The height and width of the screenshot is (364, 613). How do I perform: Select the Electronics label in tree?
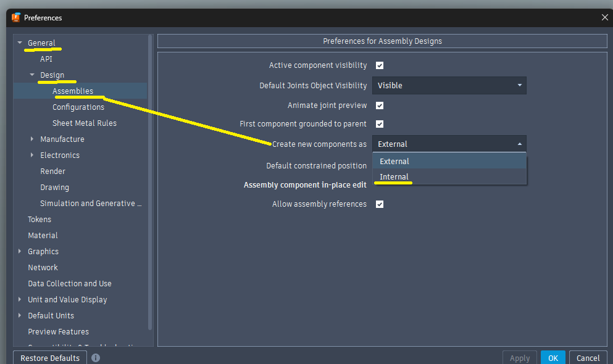(60, 155)
